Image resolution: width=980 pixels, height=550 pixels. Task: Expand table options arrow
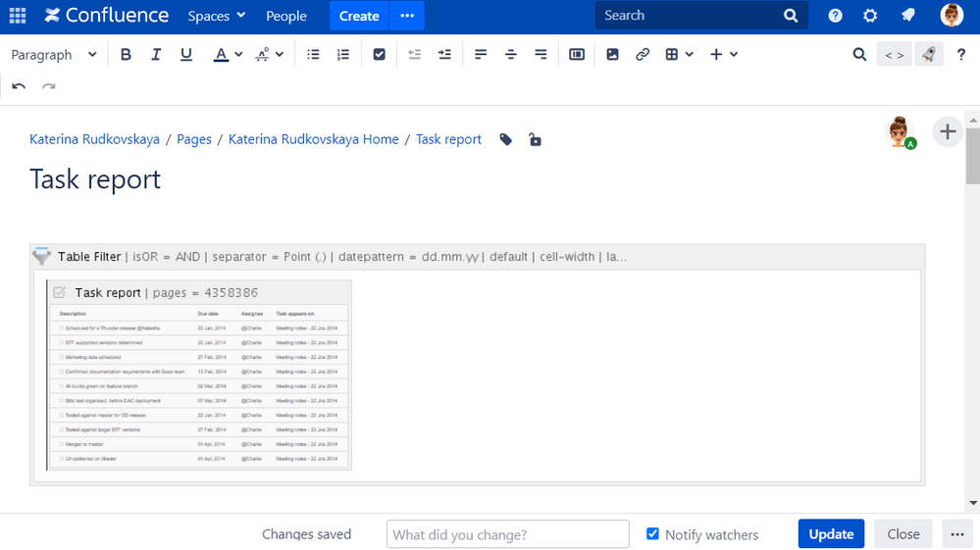pyautogui.click(x=690, y=55)
